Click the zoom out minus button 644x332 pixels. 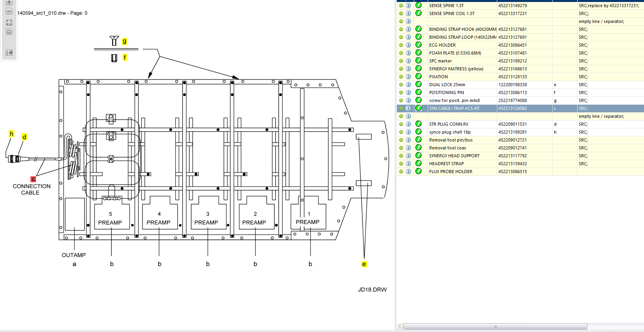9,11
